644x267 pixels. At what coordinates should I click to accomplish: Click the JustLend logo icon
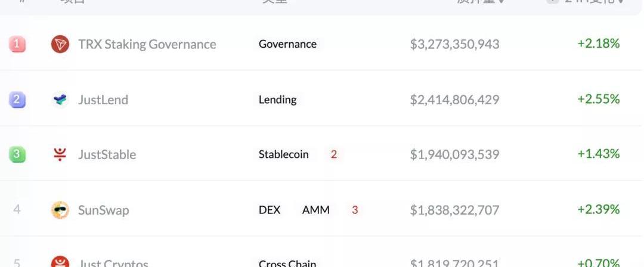[x=60, y=100]
